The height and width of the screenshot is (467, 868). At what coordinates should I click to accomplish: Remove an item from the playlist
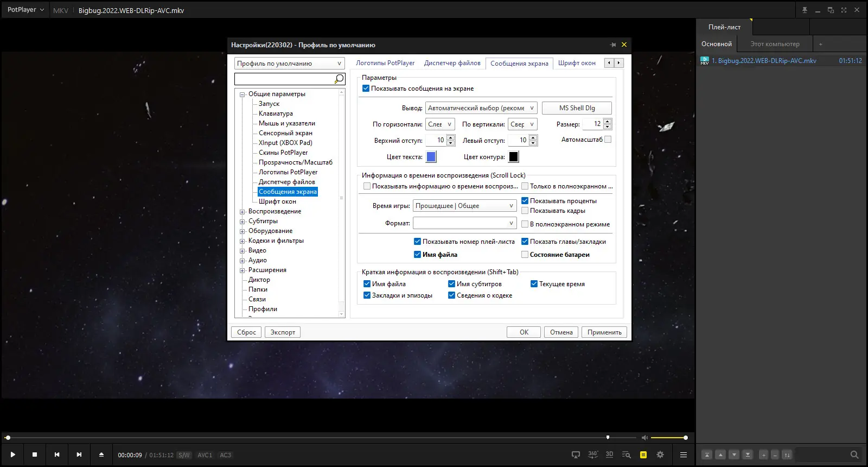pyautogui.click(x=775, y=455)
